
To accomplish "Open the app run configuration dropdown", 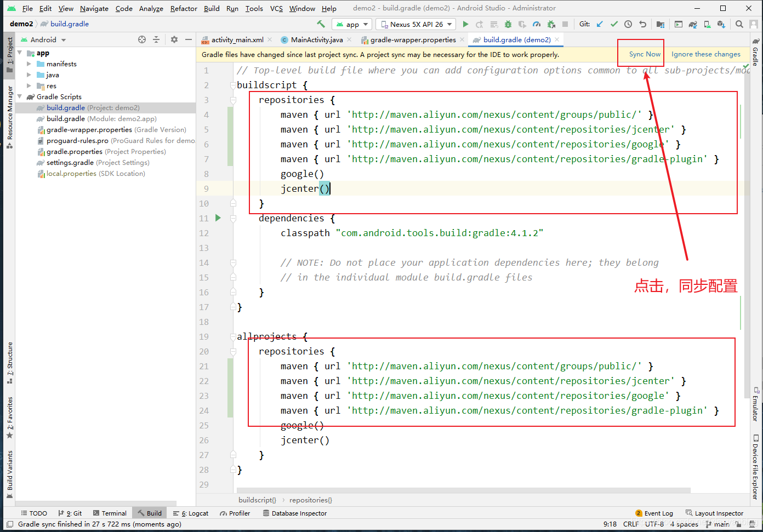I will tap(352, 24).
